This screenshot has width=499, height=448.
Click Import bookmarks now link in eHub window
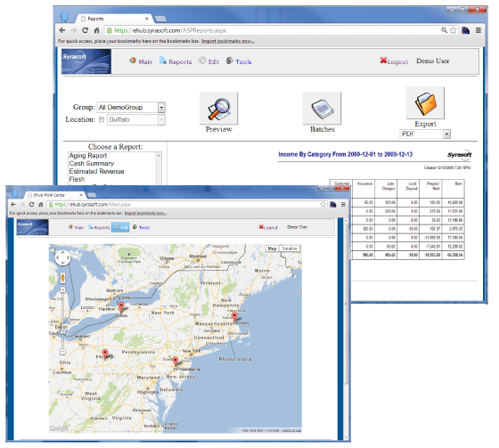point(145,213)
